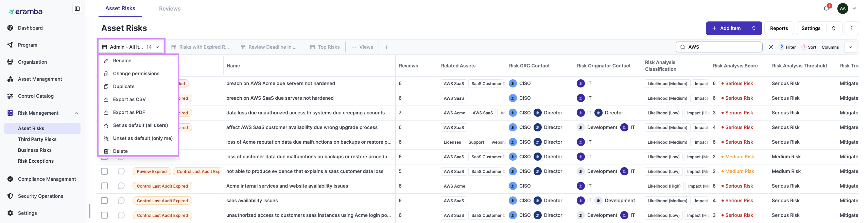Image resolution: width=868 pixels, height=223 pixels.
Task: Click the notifications bell icon
Action: pyautogui.click(x=826, y=9)
